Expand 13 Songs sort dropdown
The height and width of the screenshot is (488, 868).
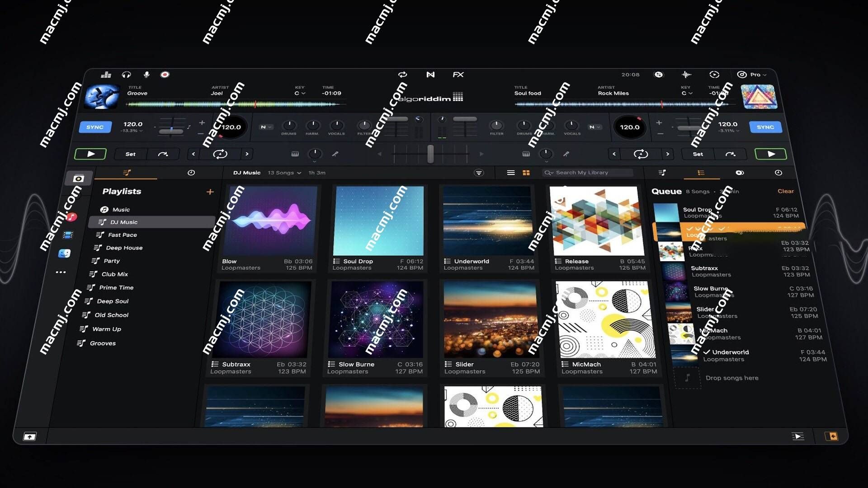click(x=284, y=173)
